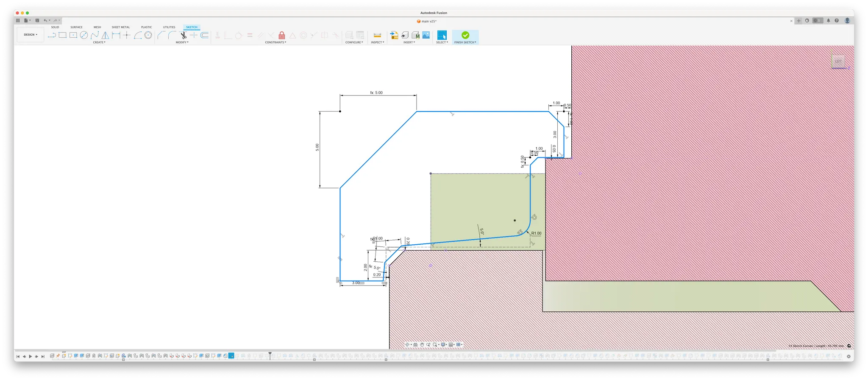
Task: Toggle the Select tool in toolbar
Action: click(x=442, y=35)
